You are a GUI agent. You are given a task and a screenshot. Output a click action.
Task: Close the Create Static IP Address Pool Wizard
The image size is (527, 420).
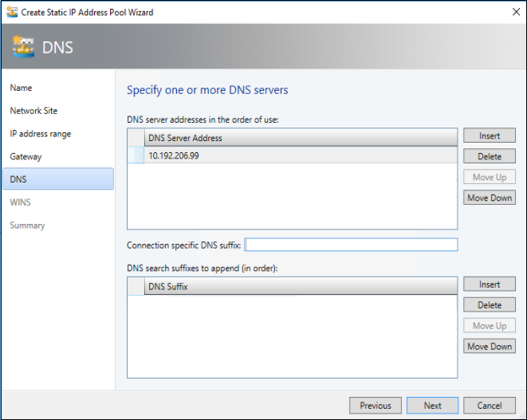(516, 12)
